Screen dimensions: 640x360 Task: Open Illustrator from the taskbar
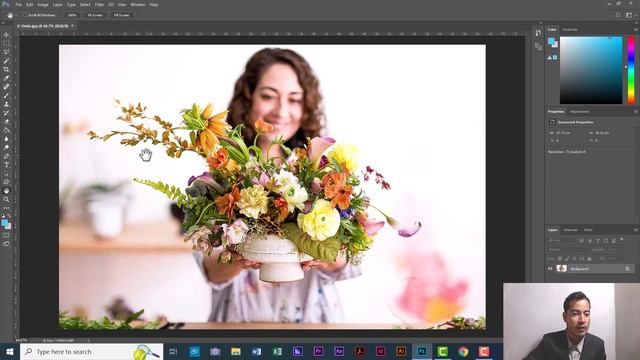(x=401, y=351)
